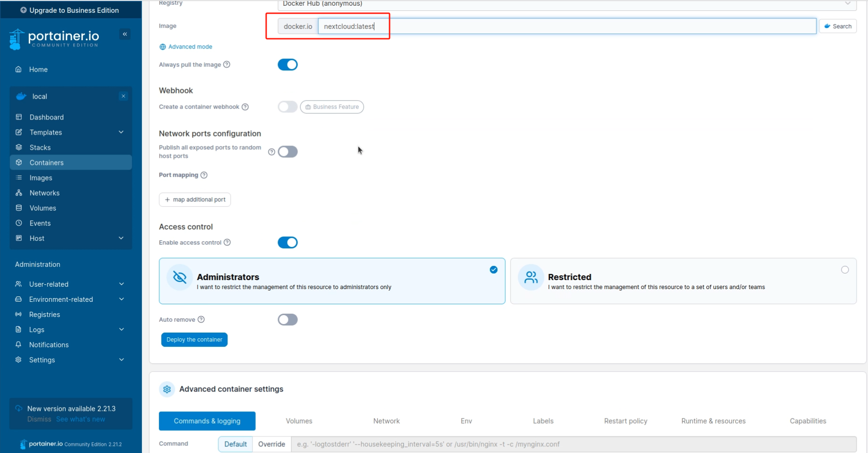Select the Commands & logging tab
The width and height of the screenshot is (868, 453).
(207, 421)
